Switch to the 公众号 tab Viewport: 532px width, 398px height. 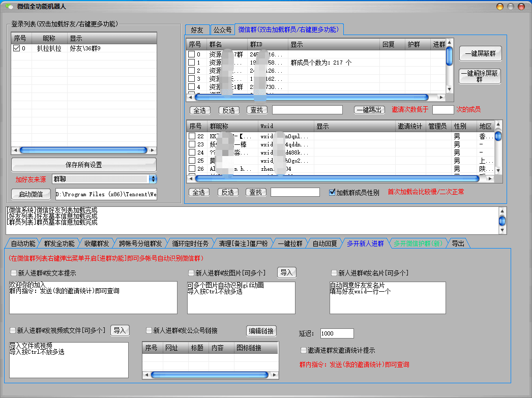222,30
